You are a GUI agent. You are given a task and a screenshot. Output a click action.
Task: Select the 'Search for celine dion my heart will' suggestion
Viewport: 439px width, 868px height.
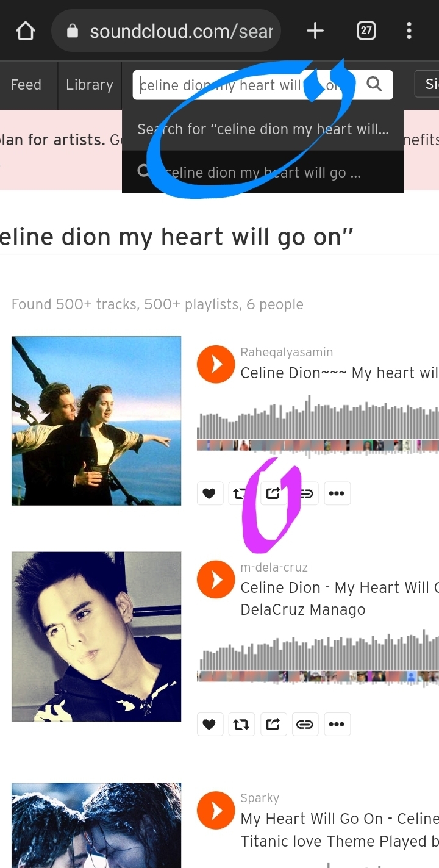(263, 129)
